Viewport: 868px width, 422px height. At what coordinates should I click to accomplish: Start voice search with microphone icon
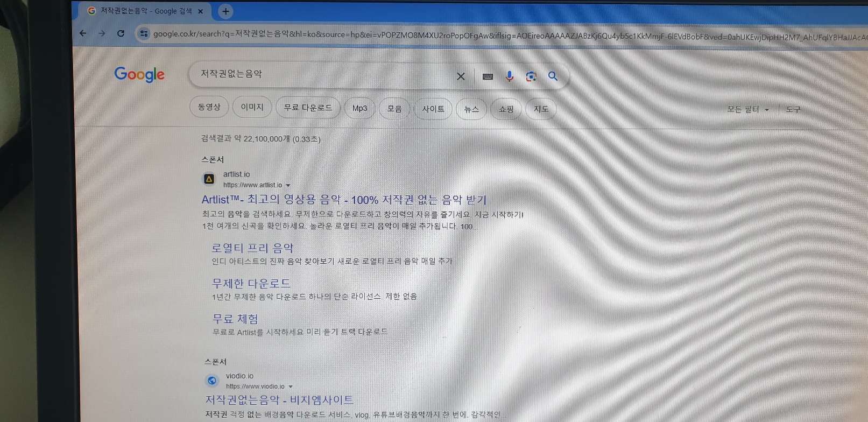click(509, 76)
